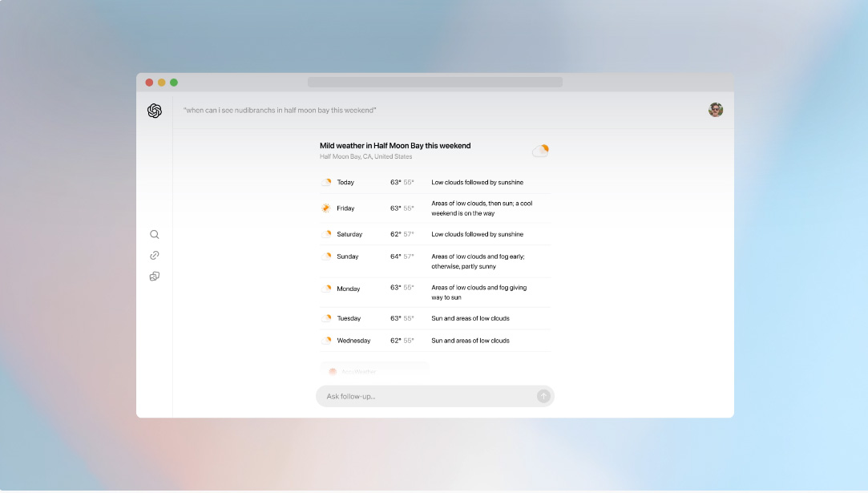The image size is (868, 493).
Task: Click the ChatGPT logo icon
Action: pos(155,111)
